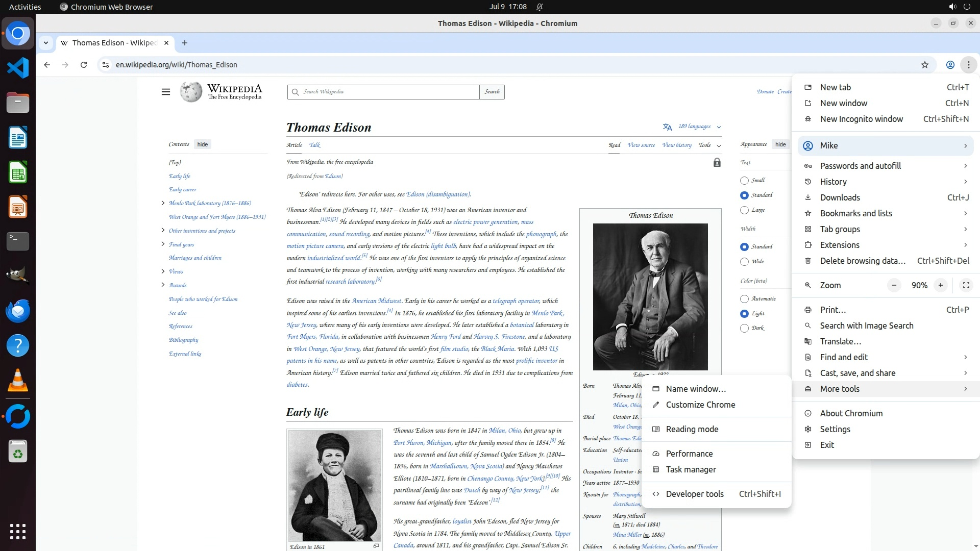Enter fullscreen mode from Zoom row

click(966, 285)
